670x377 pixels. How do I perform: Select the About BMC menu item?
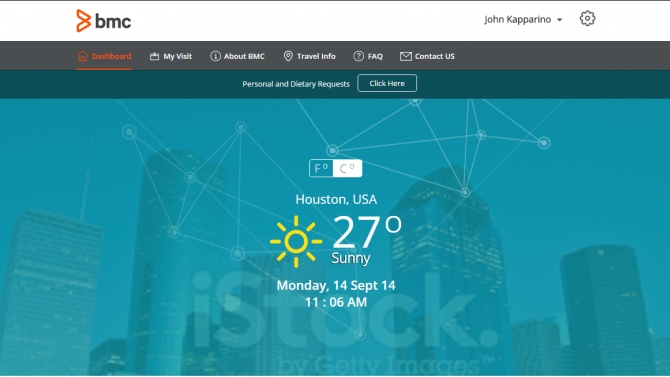[237, 56]
